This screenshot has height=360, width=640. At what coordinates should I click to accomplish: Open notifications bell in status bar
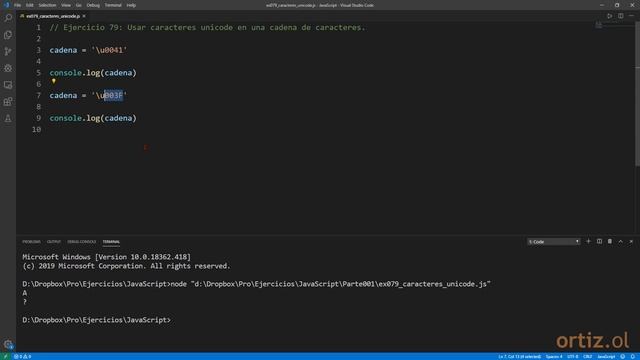[x=633, y=357]
